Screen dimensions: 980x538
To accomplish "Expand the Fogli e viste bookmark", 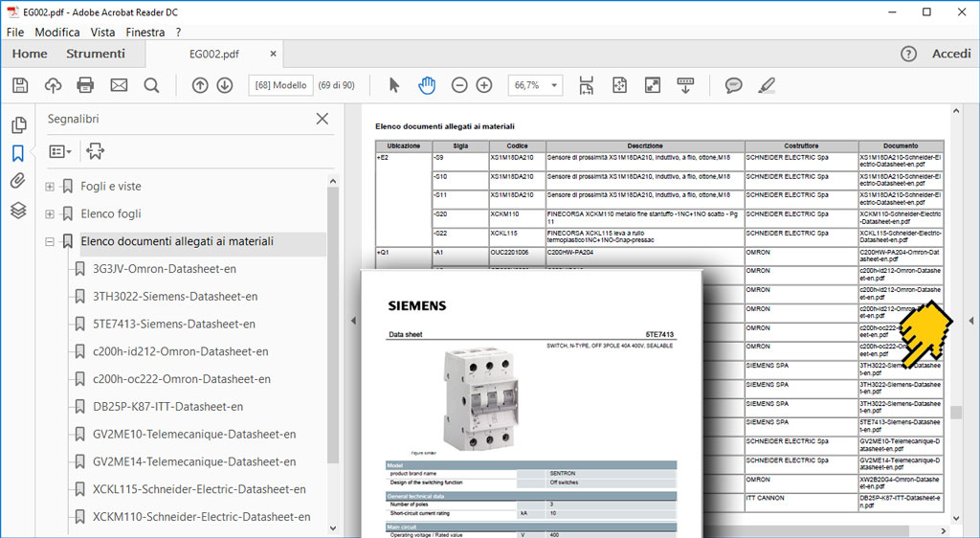I will coord(50,187).
